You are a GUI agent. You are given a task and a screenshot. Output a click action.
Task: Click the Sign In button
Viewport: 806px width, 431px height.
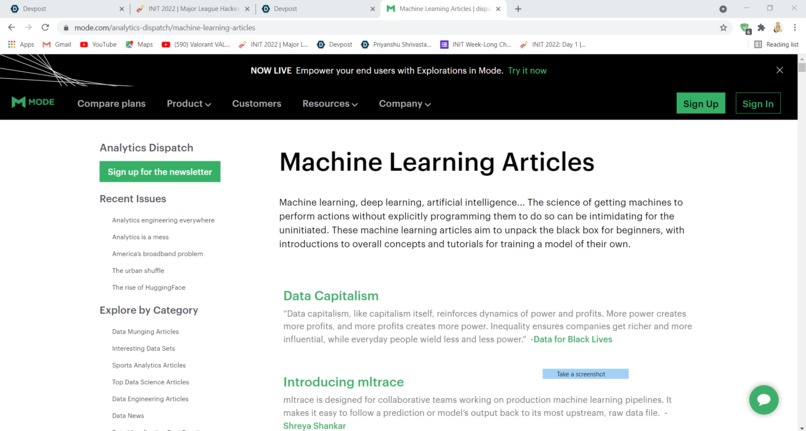tap(758, 103)
